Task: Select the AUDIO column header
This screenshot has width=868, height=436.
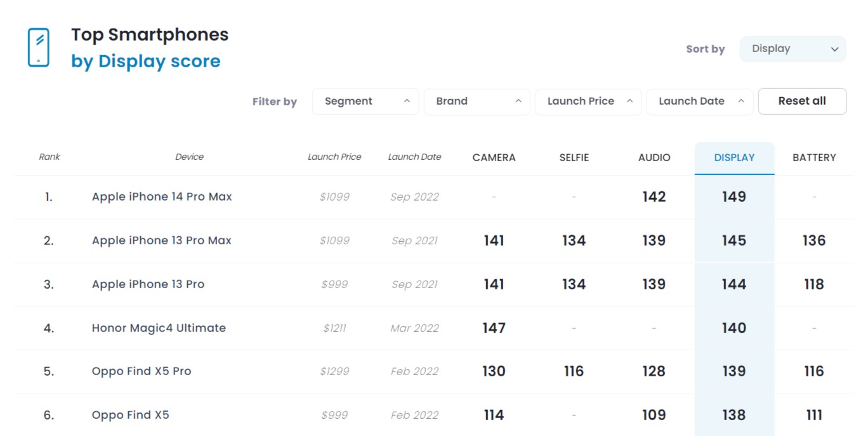Action: pyautogui.click(x=654, y=157)
